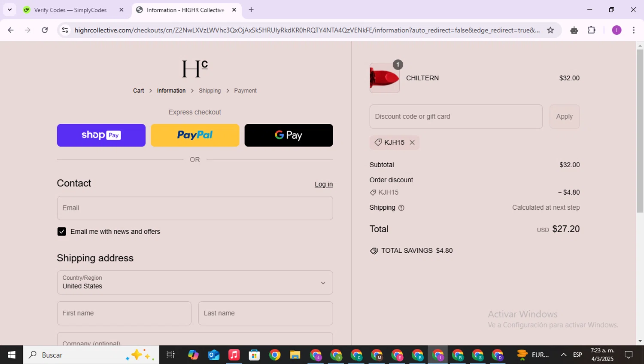Click the Buscar taskbar search box
The width and height of the screenshot is (644, 364).
coord(91,355)
